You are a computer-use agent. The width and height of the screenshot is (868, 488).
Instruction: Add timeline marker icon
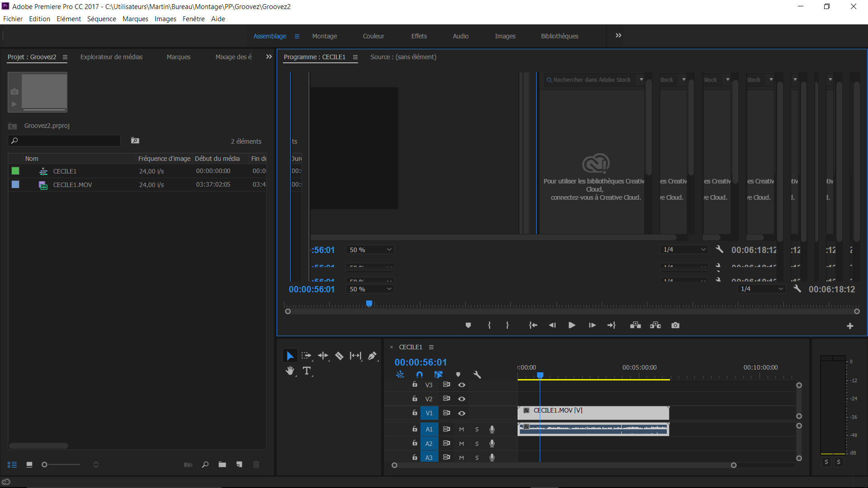[458, 375]
